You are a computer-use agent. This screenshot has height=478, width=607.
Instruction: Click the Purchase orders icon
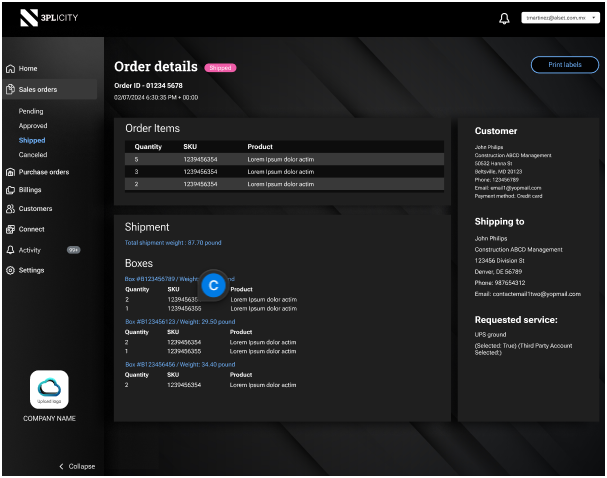click(x=10, y=172)
